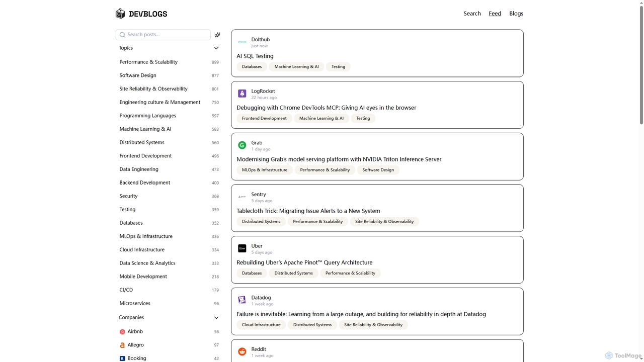Screen dimensions: 644x362
Task: Click Databases tag on Dolthub post
Action: point(252,67)
